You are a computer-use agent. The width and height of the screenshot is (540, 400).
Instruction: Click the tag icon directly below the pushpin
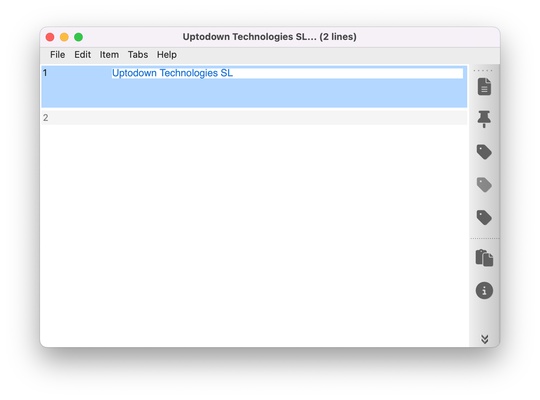point(484,152)
